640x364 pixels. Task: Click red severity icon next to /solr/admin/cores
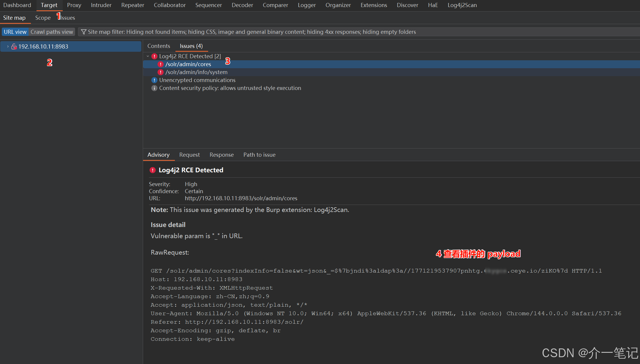[x=160, y=64]
